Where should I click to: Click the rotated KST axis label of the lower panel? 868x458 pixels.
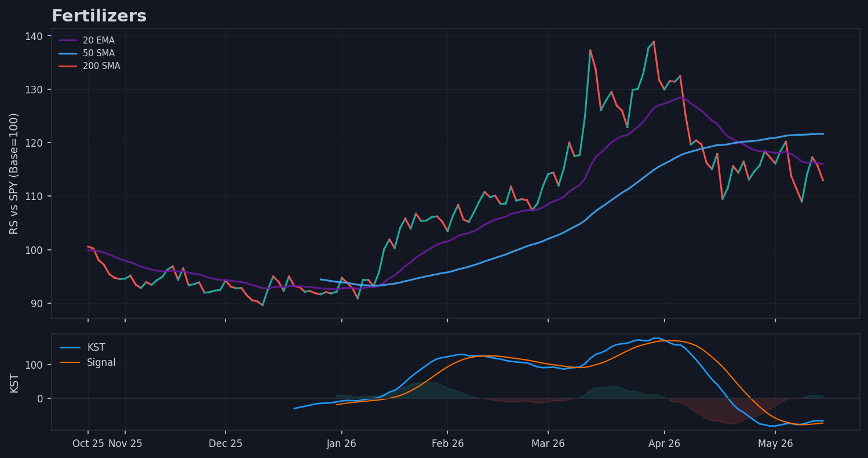pyautogui.click(x=14, y=383)
